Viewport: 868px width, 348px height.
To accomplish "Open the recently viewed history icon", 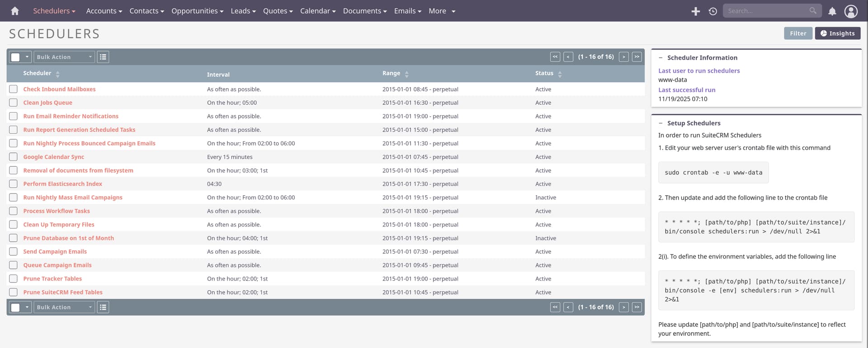I will [712, 11].
